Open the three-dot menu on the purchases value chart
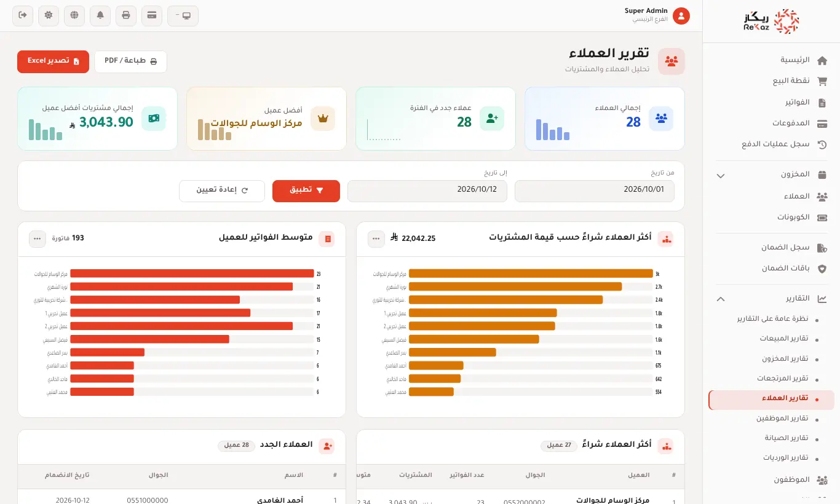The width and height of the screenshot is (840, 504). coord(376,239)
